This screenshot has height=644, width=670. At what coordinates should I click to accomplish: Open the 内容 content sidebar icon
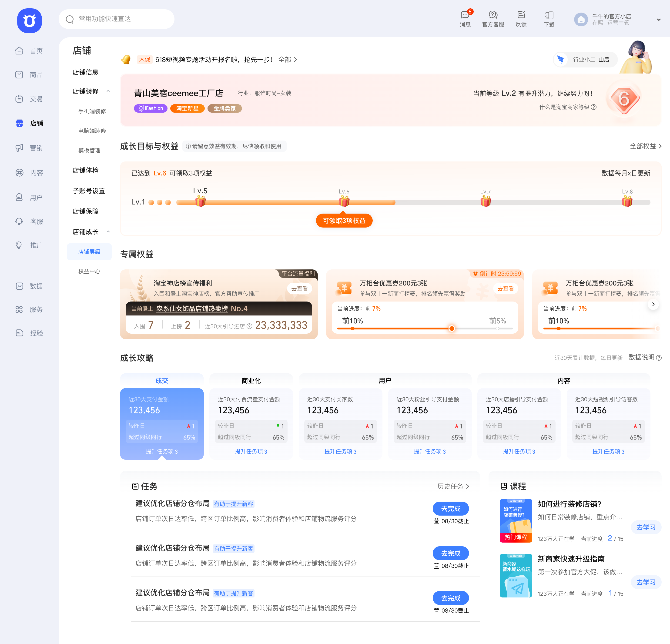click(x=19, y=173)
